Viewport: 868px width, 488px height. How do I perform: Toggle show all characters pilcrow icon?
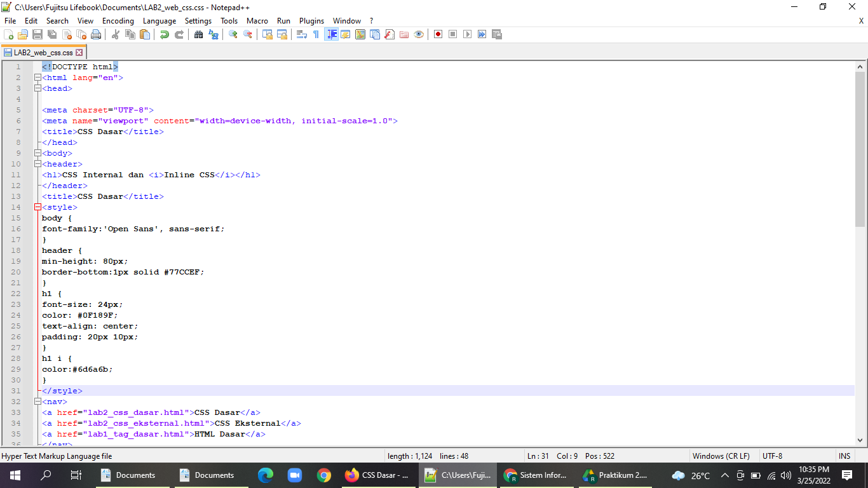pos(315,34)
